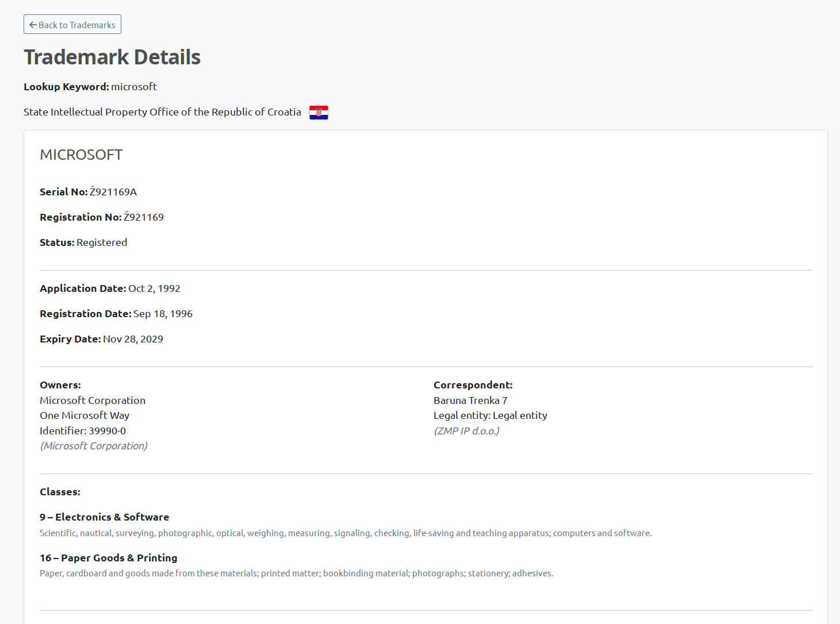Image resolution: width=840 pixels, height=624 pixels.
Task: Click correspondent address Baruna Trenka 7
Action: click(470, 400)
